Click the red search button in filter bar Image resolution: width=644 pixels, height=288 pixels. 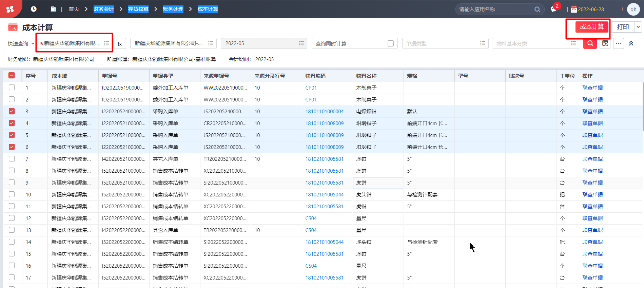coord(590,43)
